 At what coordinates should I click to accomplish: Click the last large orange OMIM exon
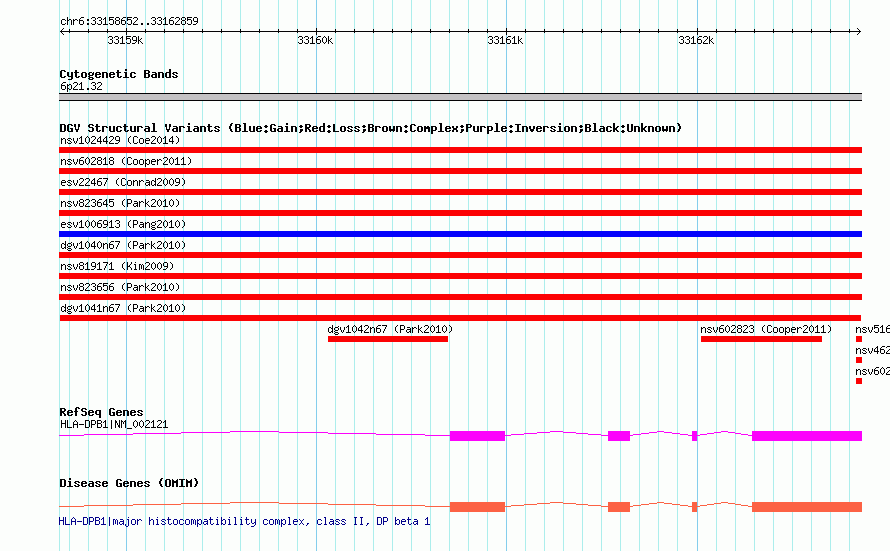pos(807,507)
